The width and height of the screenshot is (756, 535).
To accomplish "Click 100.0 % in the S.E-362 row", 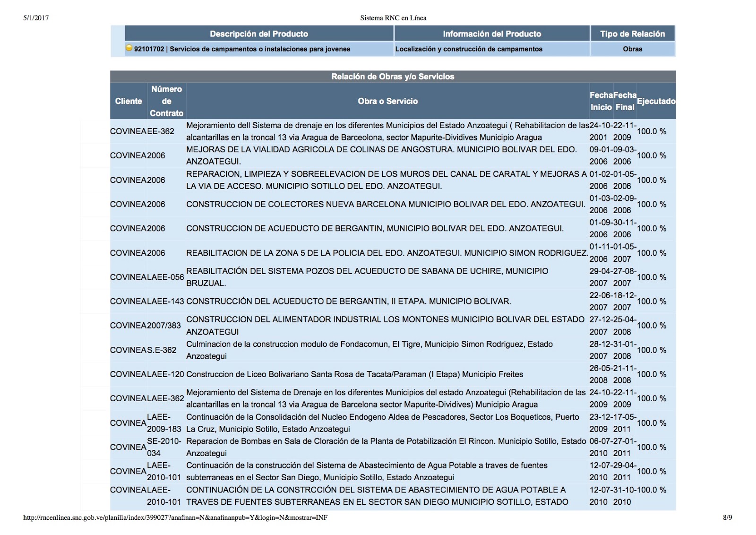I will pyautogui.click(x=652, y=350).
